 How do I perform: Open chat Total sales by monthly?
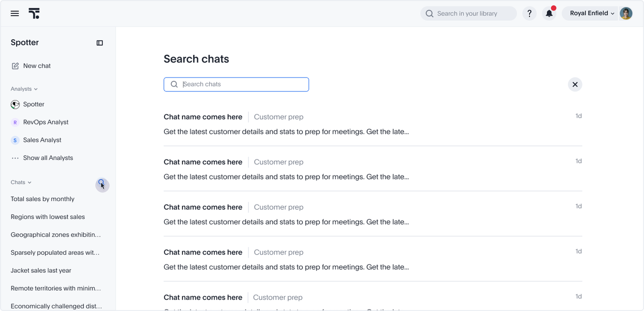(x=42, y=199)
